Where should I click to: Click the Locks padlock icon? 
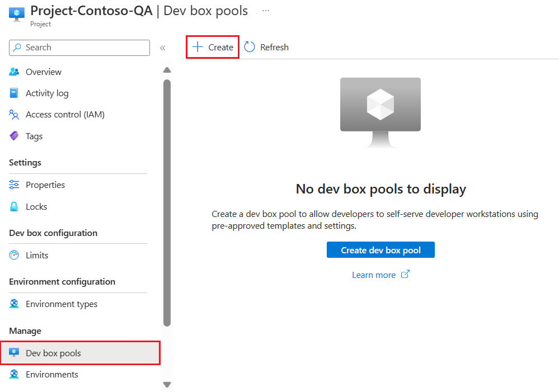point(14,207)
